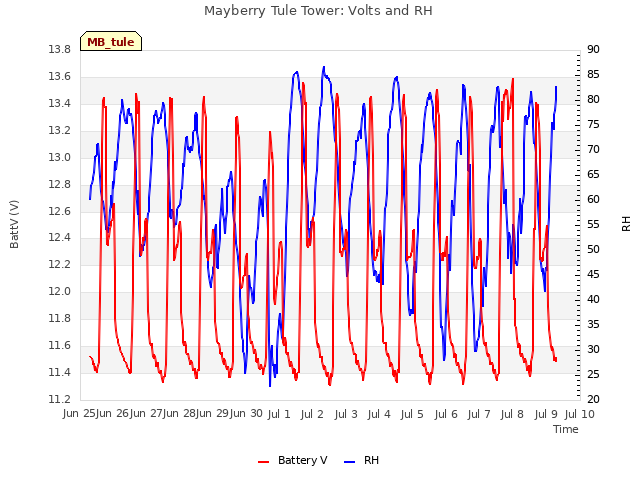Click the Jun 26 x-axis tick label

(112, 413)
